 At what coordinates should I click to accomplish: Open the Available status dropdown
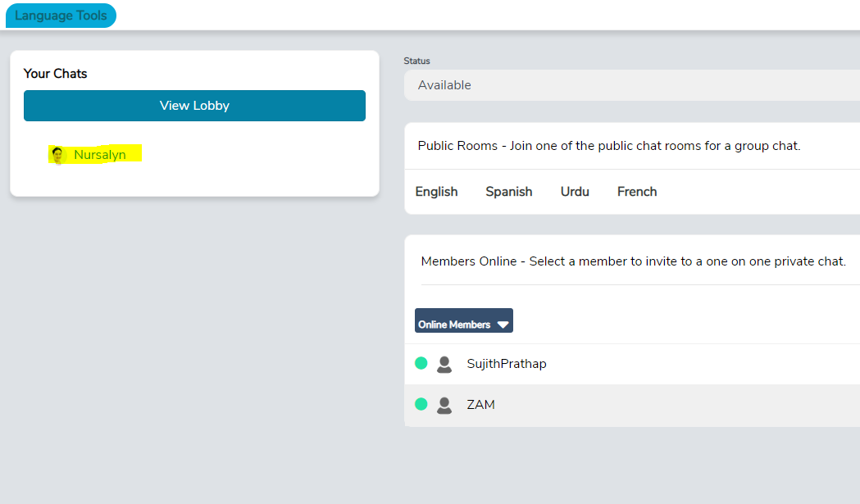(631, 85)
